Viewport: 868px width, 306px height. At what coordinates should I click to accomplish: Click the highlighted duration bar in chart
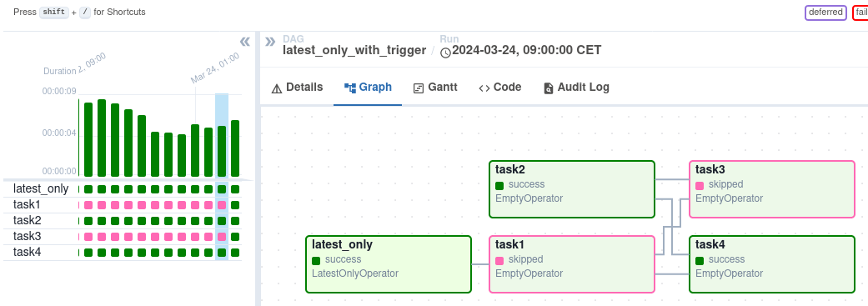coord(222,151)
